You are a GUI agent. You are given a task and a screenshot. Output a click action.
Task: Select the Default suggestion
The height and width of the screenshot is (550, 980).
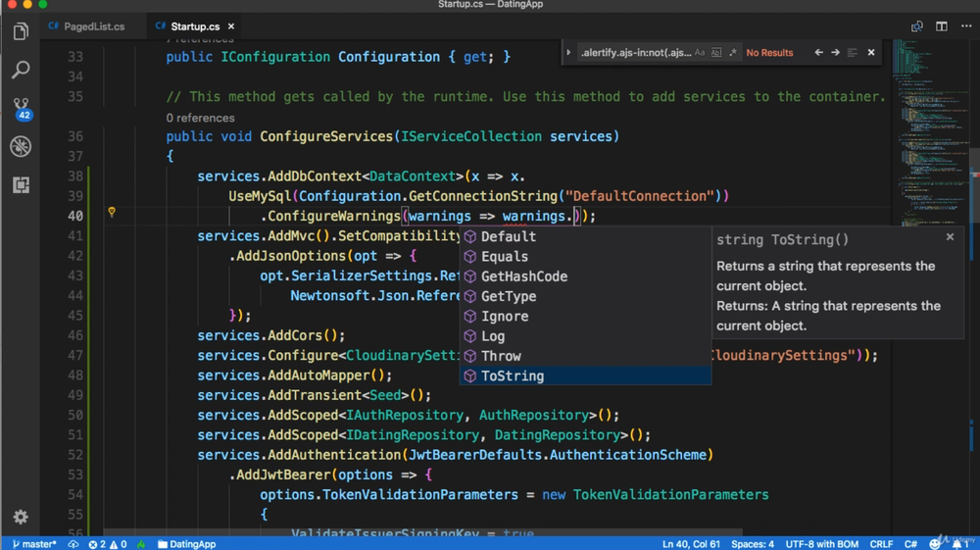[586, 236]
